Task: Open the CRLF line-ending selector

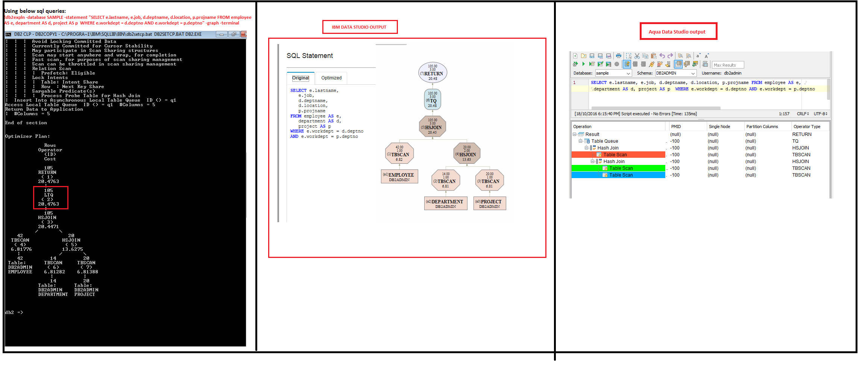Action: coord(803,114)
